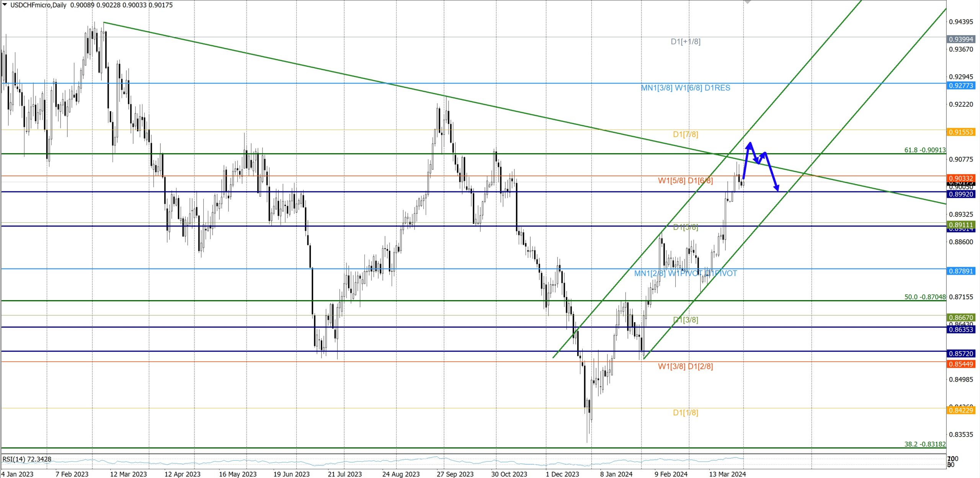Select the gray 0.93994 price tag
980x478 pixels.
click(961, 39)
